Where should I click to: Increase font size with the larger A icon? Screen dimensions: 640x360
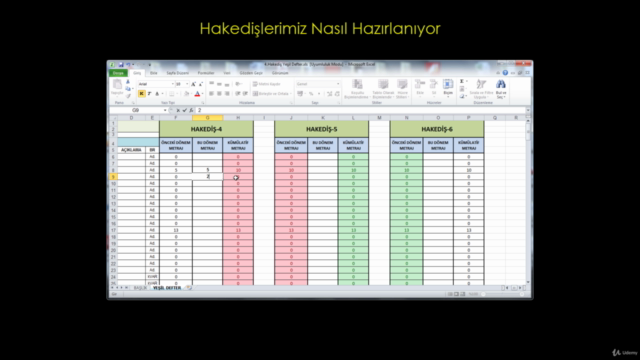click(x=193, y=84)
